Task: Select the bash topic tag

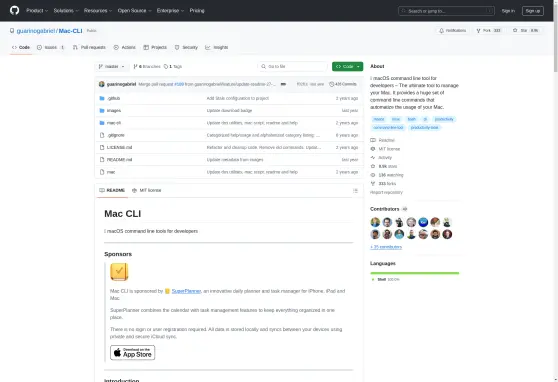Action: pyautogui.click(x=412, y=119)
